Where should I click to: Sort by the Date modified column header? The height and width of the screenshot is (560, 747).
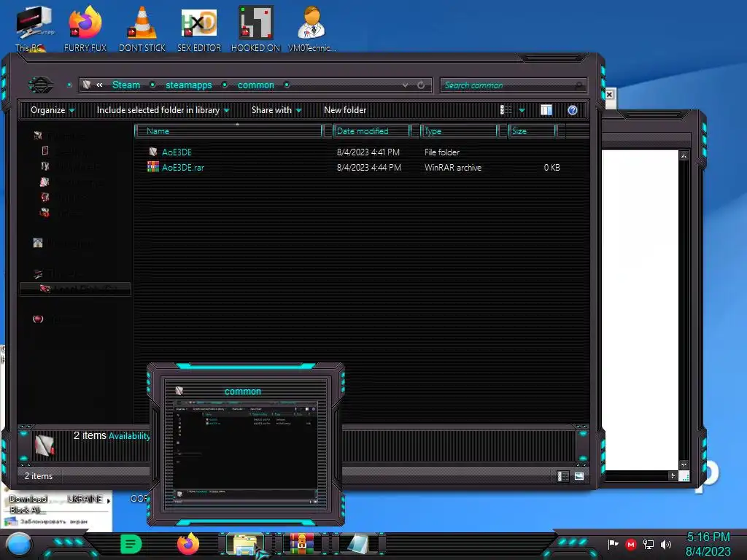pyautogui.click(x=371, y=131)
